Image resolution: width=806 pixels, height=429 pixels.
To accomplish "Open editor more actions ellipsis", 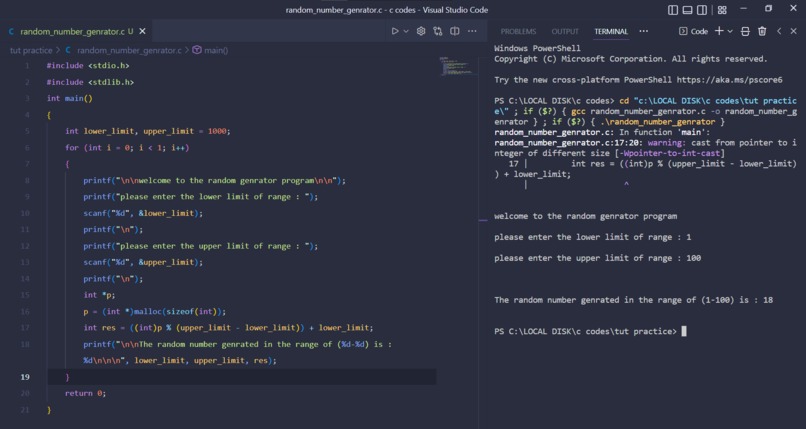I will [472, 31].
